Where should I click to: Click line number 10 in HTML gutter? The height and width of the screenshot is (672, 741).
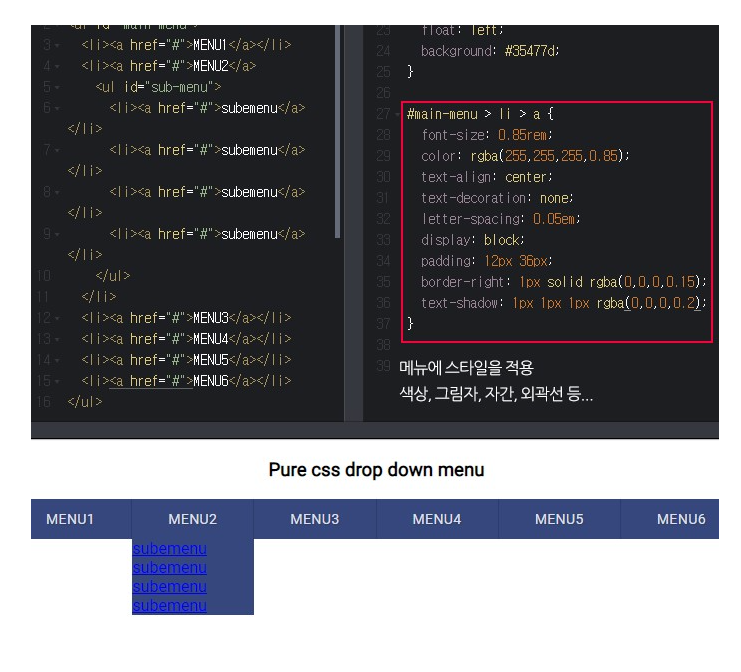coord(44,276)
